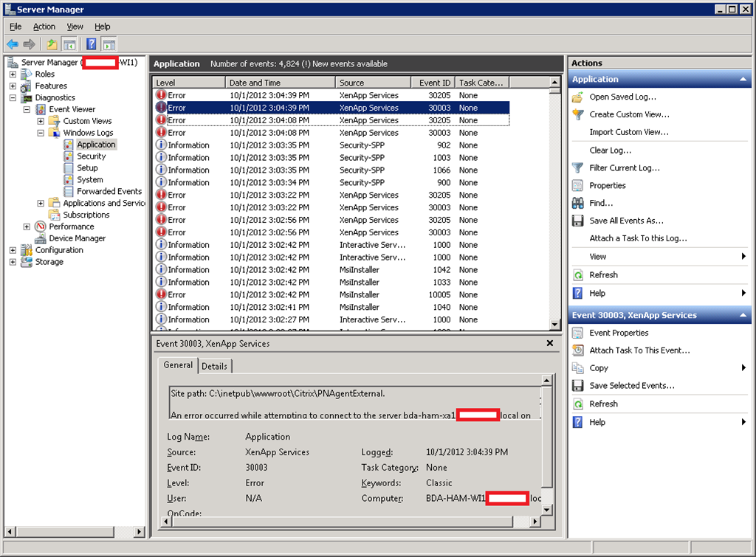Collapse the Application actions section

[743, 80]
